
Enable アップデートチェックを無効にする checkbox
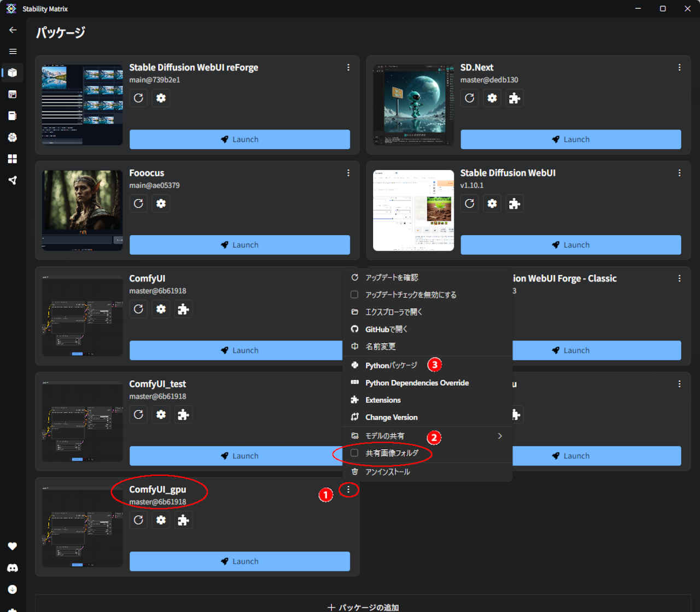354,295
